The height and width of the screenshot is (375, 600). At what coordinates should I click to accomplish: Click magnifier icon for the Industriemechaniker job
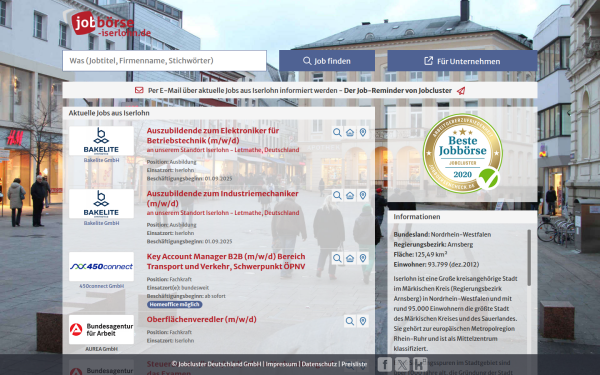(x=337, y=195)
